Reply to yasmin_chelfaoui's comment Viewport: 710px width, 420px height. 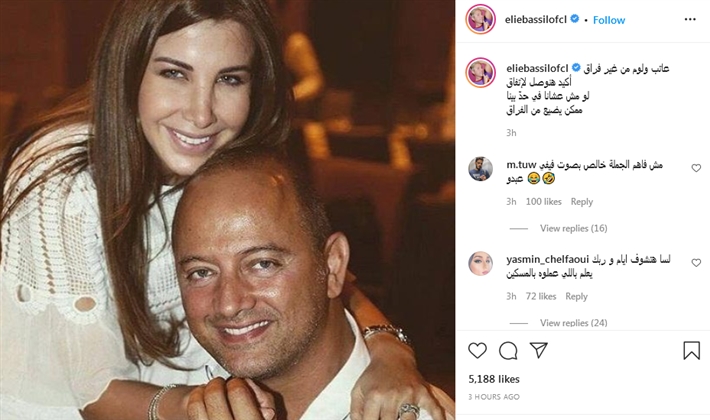(x=576, y=296)
